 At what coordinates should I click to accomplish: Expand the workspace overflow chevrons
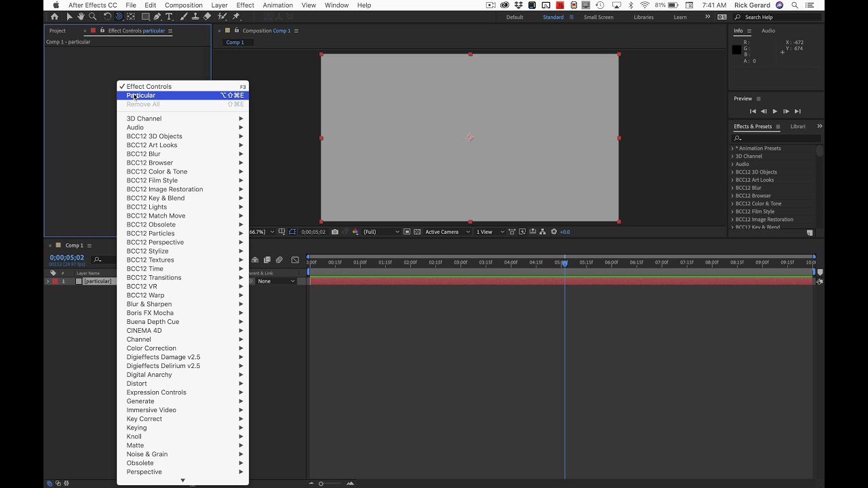pyautogui.click(x=707, y=17)
